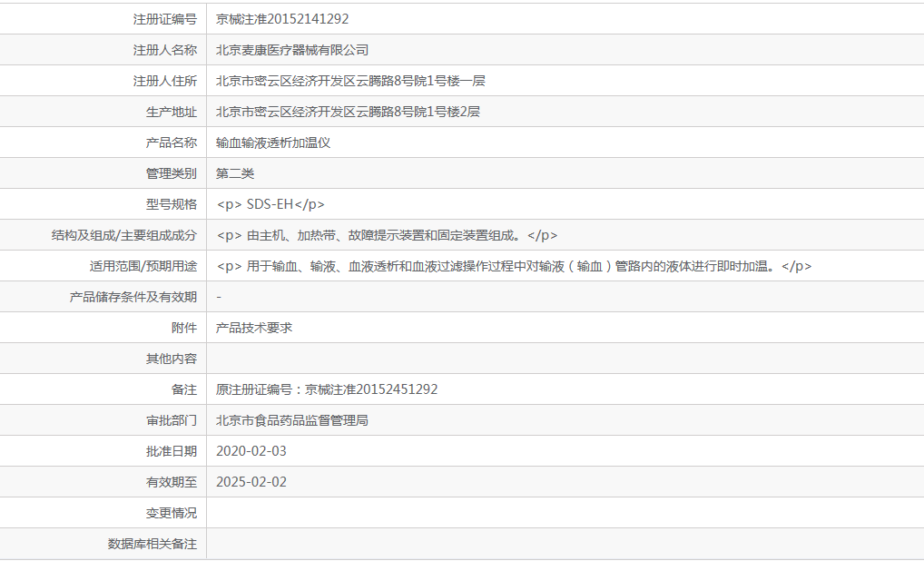Select the registrant name 北京麦康医疗器械有限公司
The image size is (924, 561).
(292, 50)
